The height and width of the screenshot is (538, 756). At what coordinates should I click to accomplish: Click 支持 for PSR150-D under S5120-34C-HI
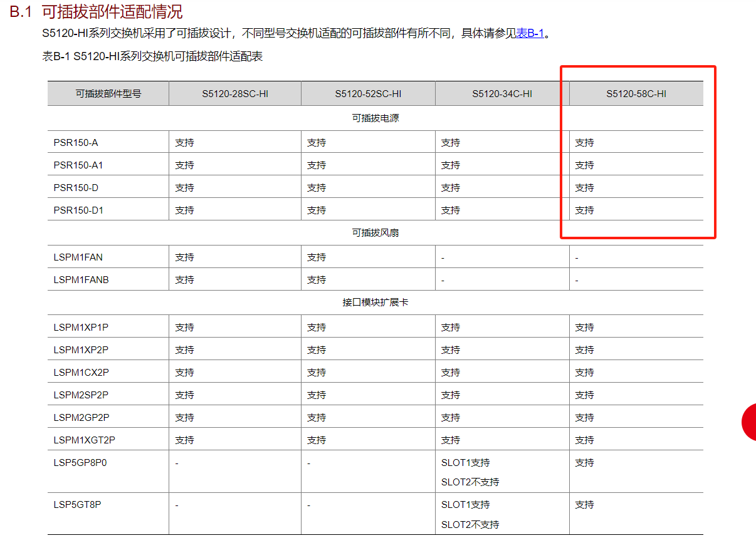click(x=450, y=188)
